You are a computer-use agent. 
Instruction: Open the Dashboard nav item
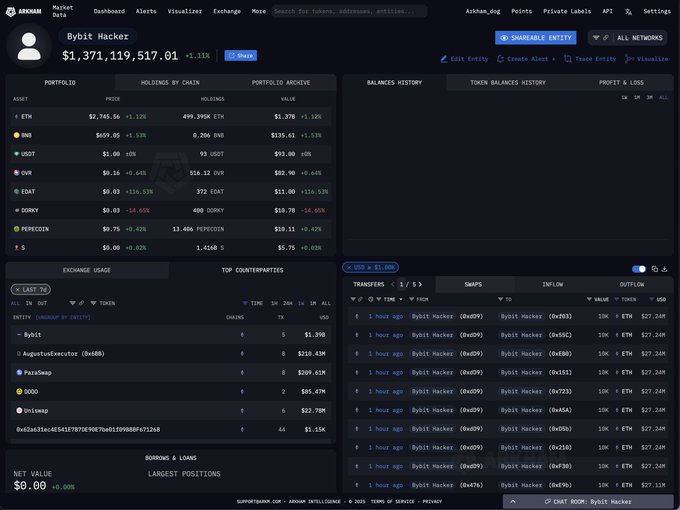pyautogui.click(x=109, y=11)
